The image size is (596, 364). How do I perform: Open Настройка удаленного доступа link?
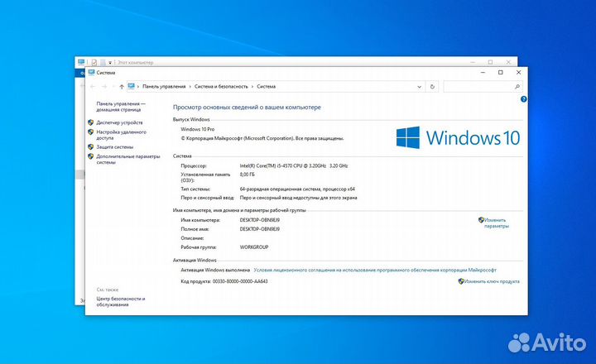coord(121,135)
